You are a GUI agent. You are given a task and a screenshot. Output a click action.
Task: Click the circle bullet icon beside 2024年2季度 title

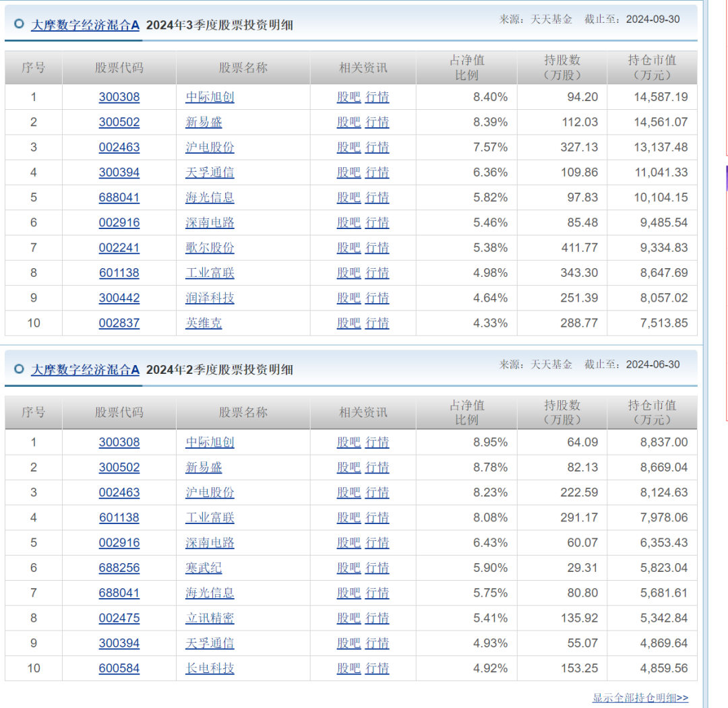pyautogui.click(x=19, y=369)
